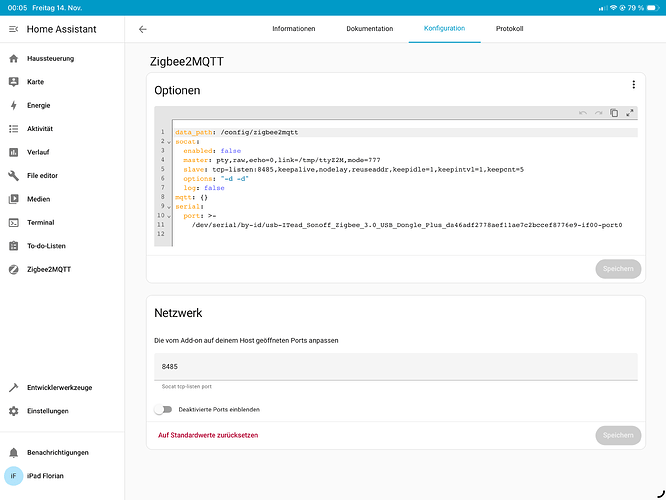This screenshot has height=500, width=666.
Task: Collapse the port block fold arrow
Action: [169, 217]
